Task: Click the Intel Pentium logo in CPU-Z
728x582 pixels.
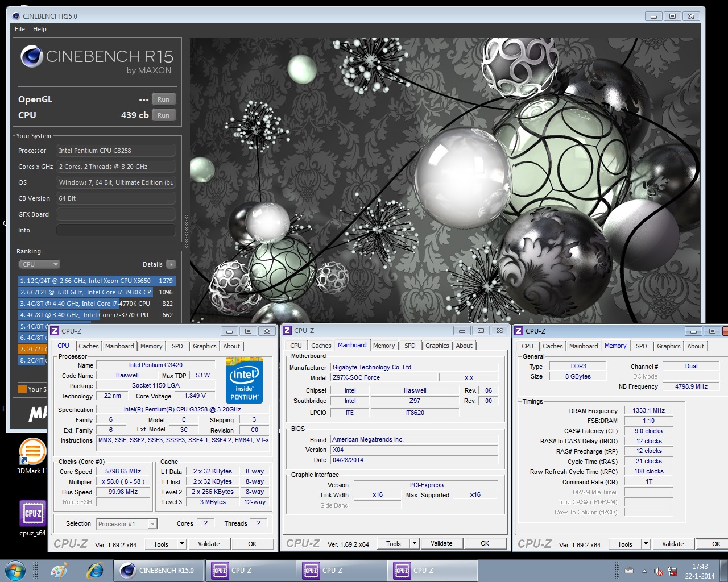Action: pyautogui.click(x=245, y=380)
